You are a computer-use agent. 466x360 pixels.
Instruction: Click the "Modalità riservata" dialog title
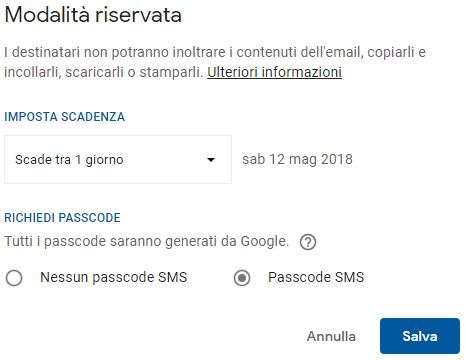tap(93, 15)
